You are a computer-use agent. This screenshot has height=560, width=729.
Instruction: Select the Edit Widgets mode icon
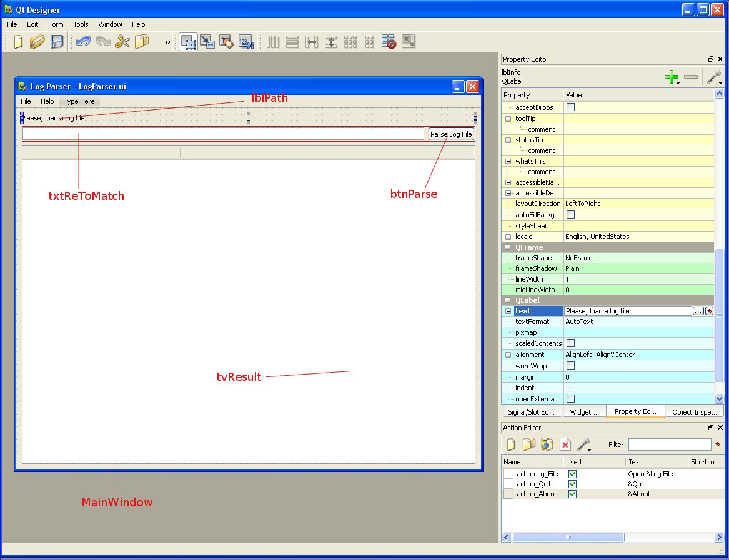188,42
